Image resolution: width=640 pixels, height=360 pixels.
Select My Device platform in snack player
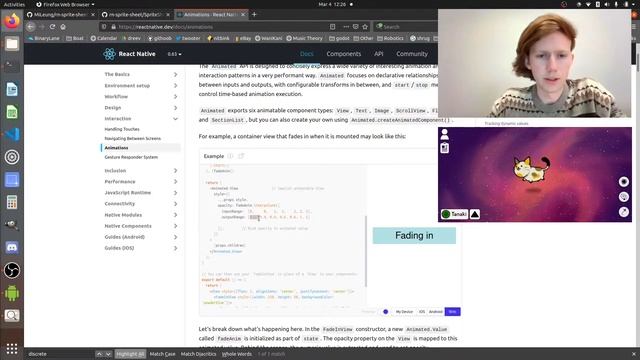pyautogui.click(x=404, y=312)
